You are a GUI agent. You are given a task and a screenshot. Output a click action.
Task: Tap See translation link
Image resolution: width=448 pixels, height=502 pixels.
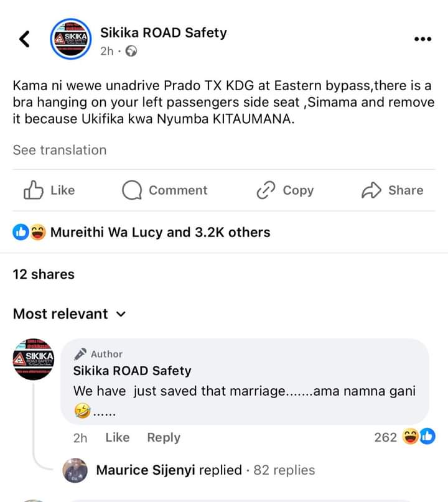click(60, 150)
